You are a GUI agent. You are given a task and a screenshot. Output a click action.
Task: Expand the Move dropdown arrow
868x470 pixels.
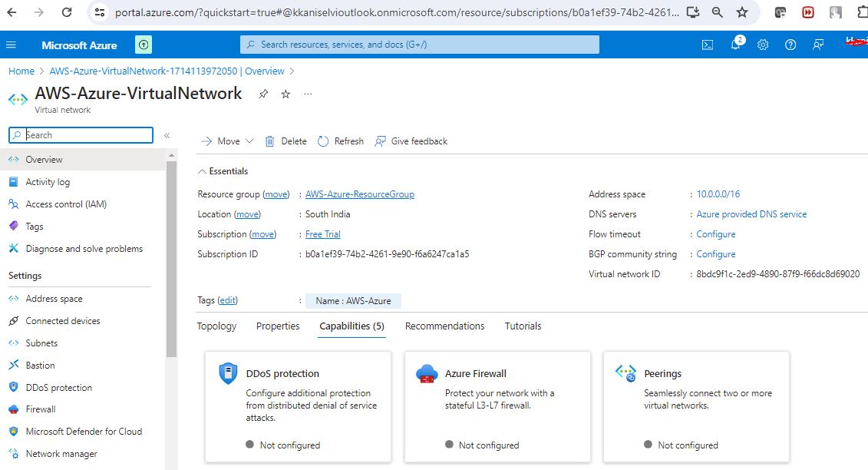pyautogui.click(x=249, y=141)
